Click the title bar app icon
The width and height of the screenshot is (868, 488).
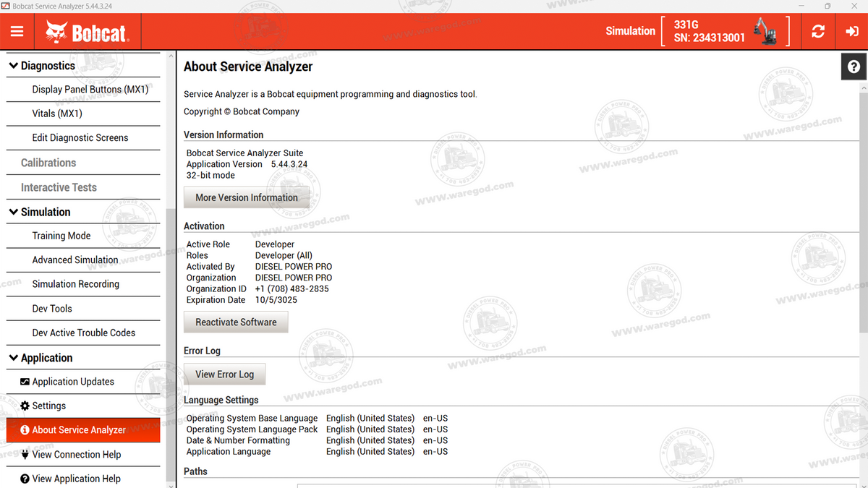coord(6,6)
